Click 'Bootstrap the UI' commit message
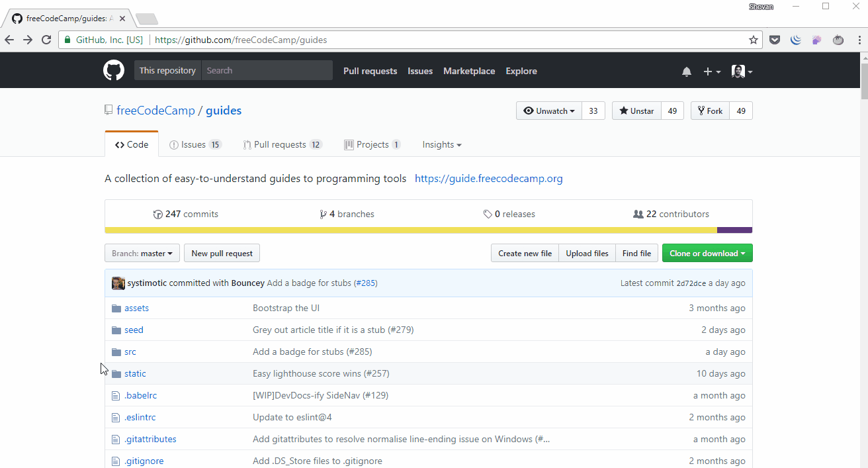The width and height of the screenshot is (868, 468). pyautogui.click(x=286, y=308)
